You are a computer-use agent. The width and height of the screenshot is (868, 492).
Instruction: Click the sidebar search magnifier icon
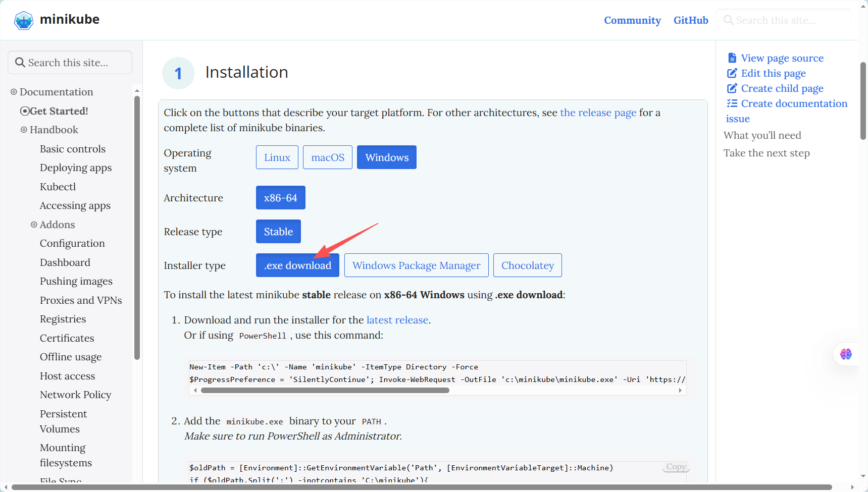point(20,63)
